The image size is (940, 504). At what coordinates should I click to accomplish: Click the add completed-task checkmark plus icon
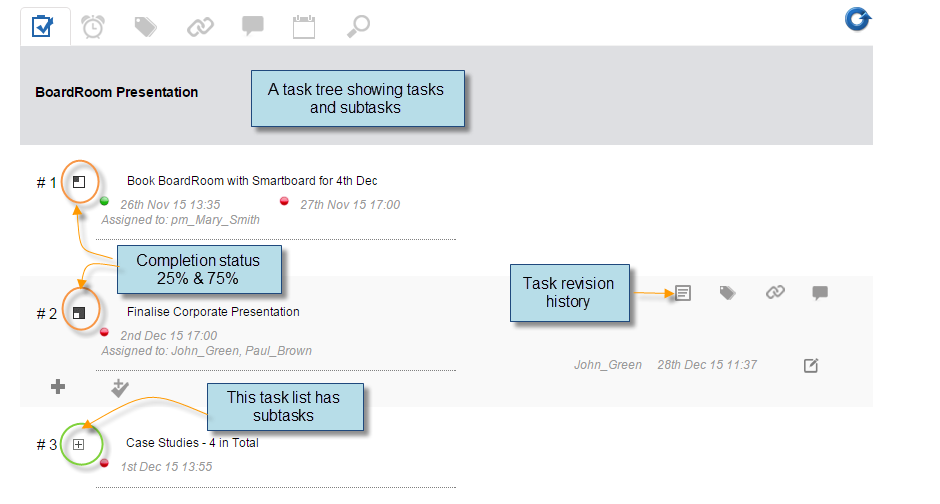tap(120, 388)
